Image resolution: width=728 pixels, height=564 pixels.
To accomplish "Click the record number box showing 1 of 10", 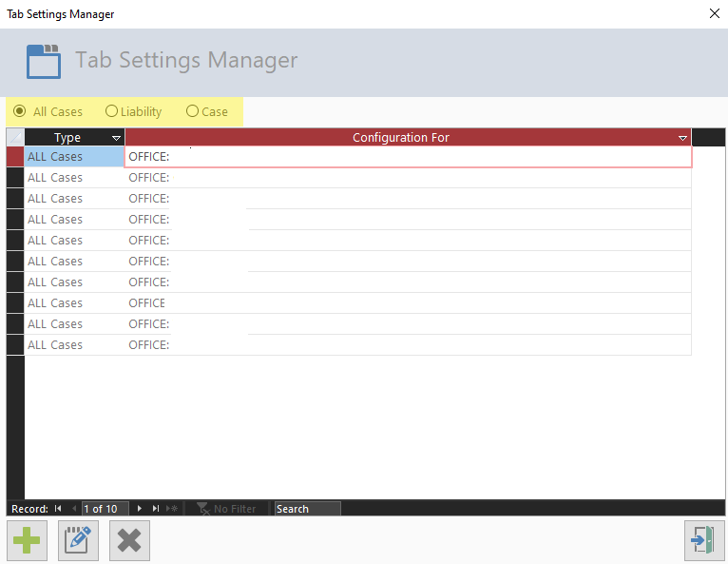I will [x=105, y=509].
